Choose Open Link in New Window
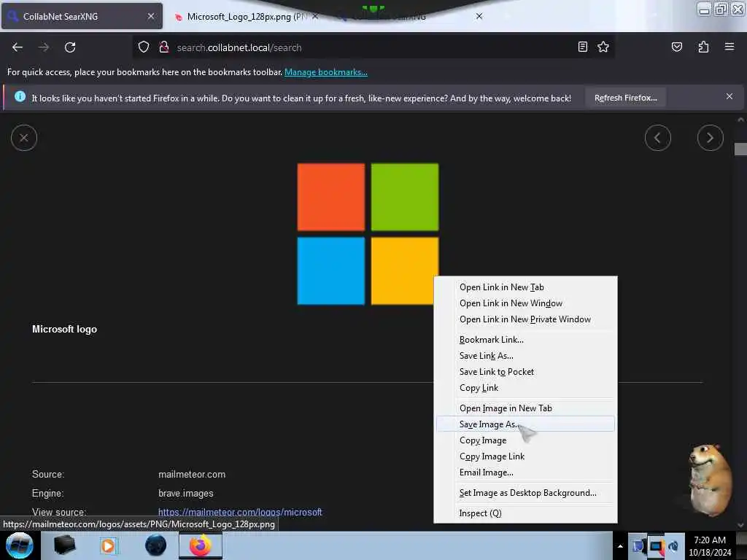 (525, 303)
